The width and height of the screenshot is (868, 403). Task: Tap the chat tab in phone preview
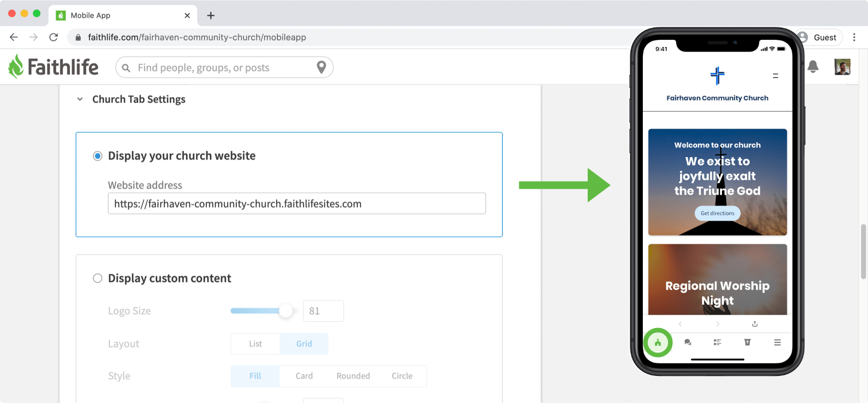pos(688,342)
